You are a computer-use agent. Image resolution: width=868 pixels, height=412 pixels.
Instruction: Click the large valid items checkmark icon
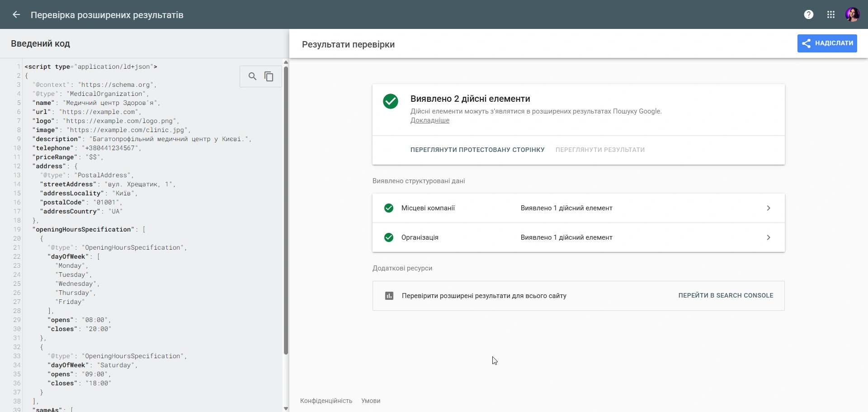point(391,101)
